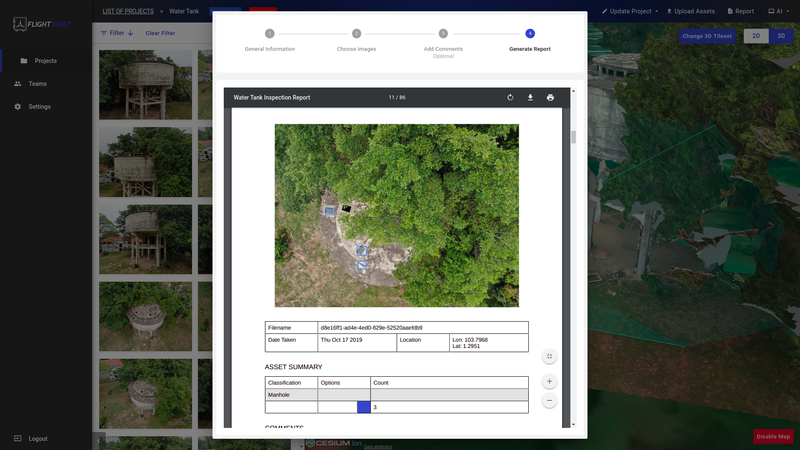Switch the map to 2D view
The height and width of the screenshot is (450, 800).
(756, 36)
